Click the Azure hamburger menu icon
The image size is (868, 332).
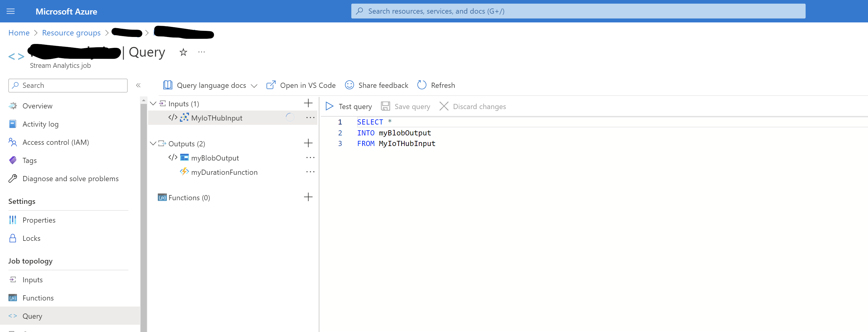(x=11, y=12)
